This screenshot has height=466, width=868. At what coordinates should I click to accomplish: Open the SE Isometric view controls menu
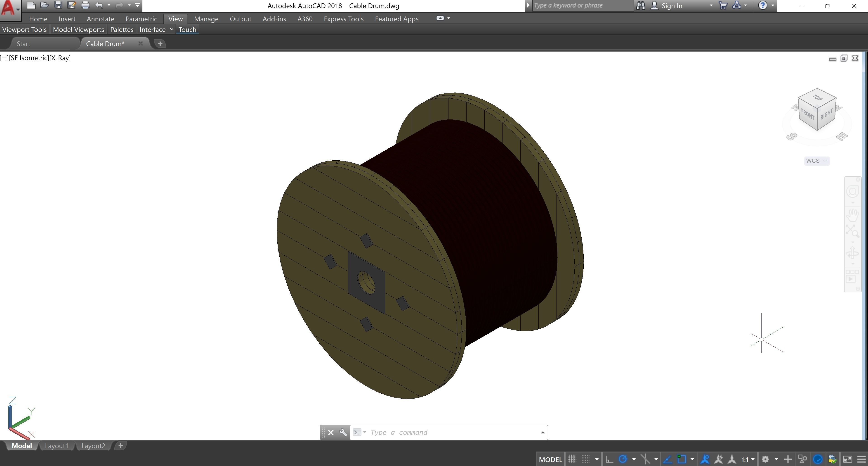tap(29, 58)
